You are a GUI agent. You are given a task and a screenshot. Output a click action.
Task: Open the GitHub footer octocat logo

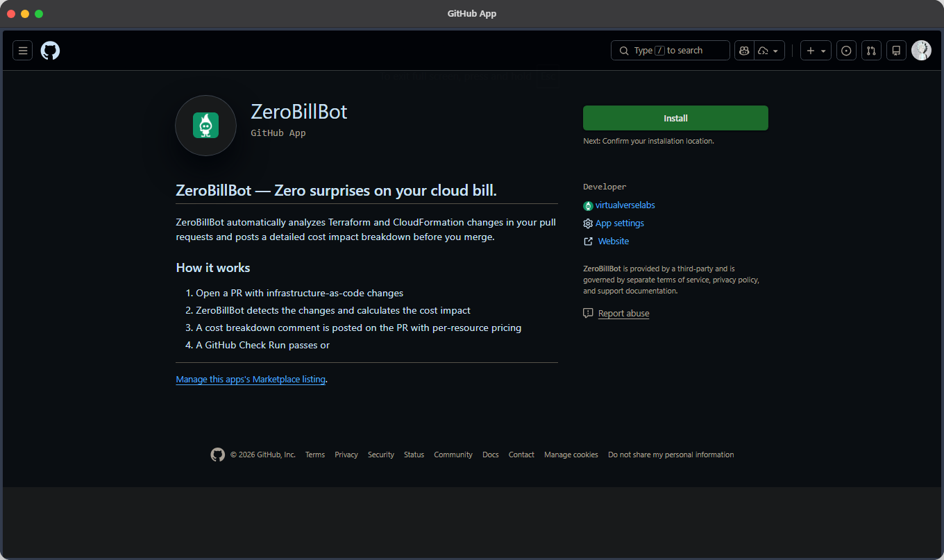pos(217,455)
